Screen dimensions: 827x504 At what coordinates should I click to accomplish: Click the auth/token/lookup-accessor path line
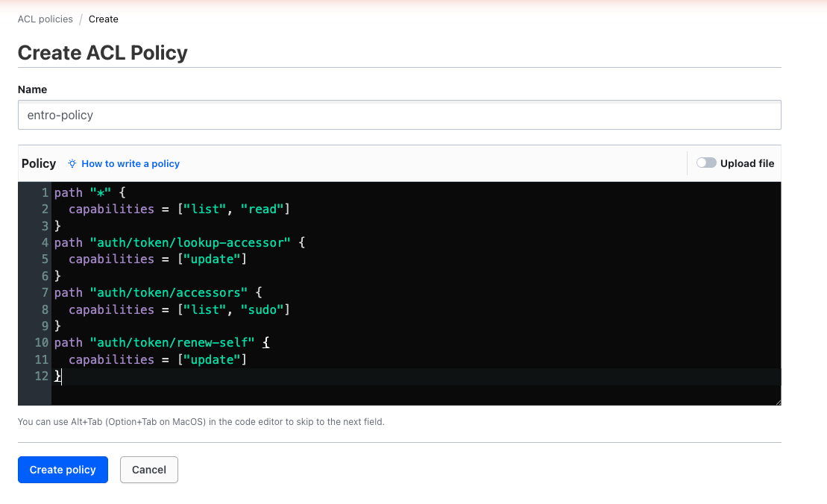pos(179,242)
